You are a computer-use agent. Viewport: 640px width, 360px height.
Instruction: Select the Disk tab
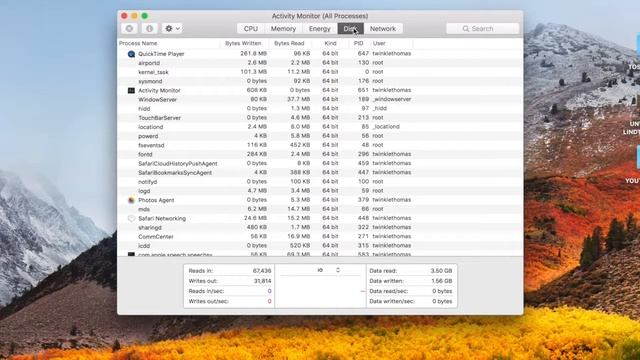[350, 29]
